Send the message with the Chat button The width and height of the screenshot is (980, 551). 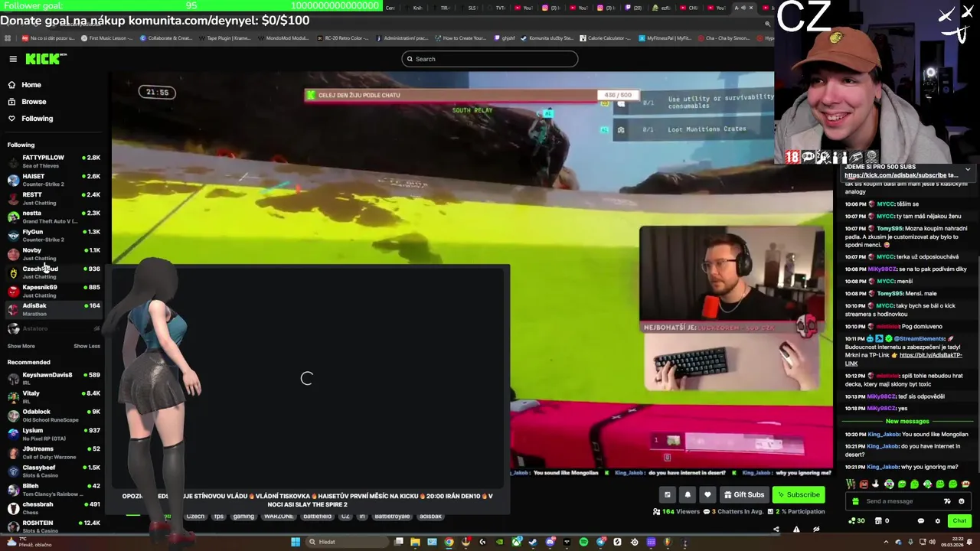click(959, 521)
